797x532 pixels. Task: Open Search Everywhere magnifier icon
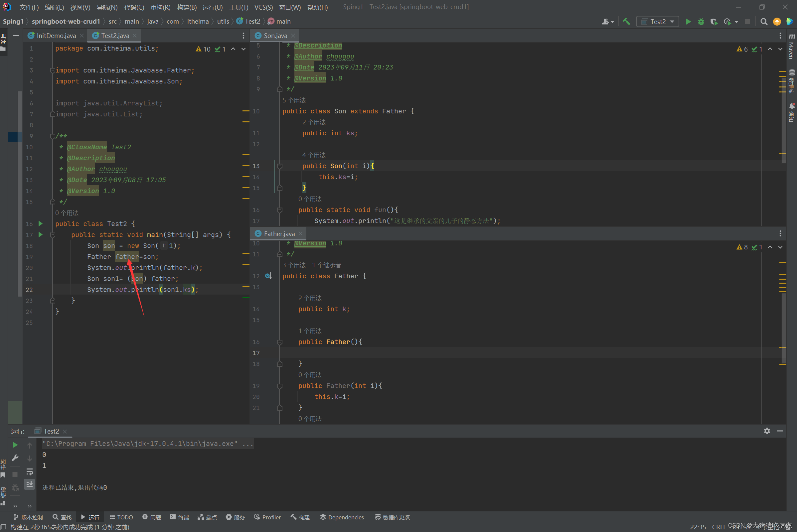pos(764,21)
